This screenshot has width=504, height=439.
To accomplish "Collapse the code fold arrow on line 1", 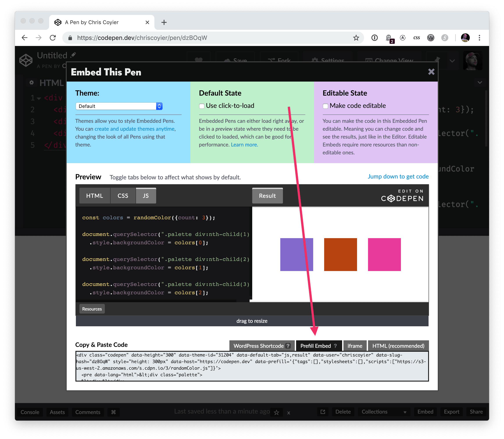I will click(x=39, y=98).
